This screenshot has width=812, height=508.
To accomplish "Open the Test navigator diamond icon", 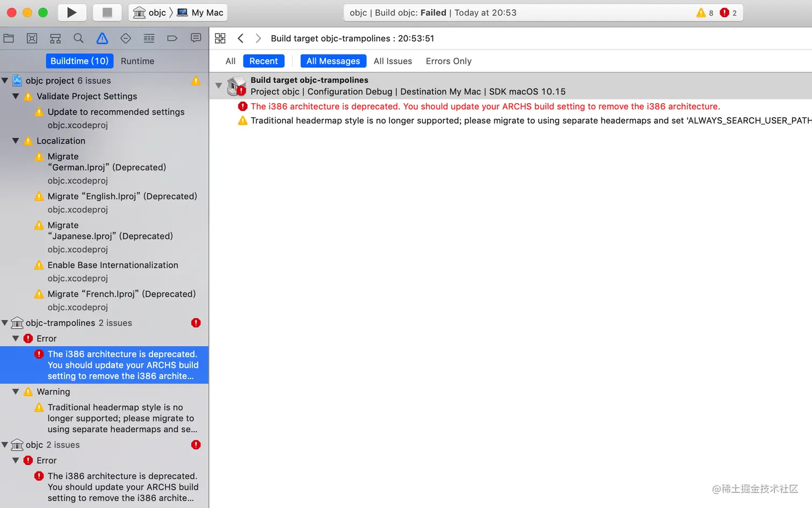I will pyautogui.click(x=126, y=38).
